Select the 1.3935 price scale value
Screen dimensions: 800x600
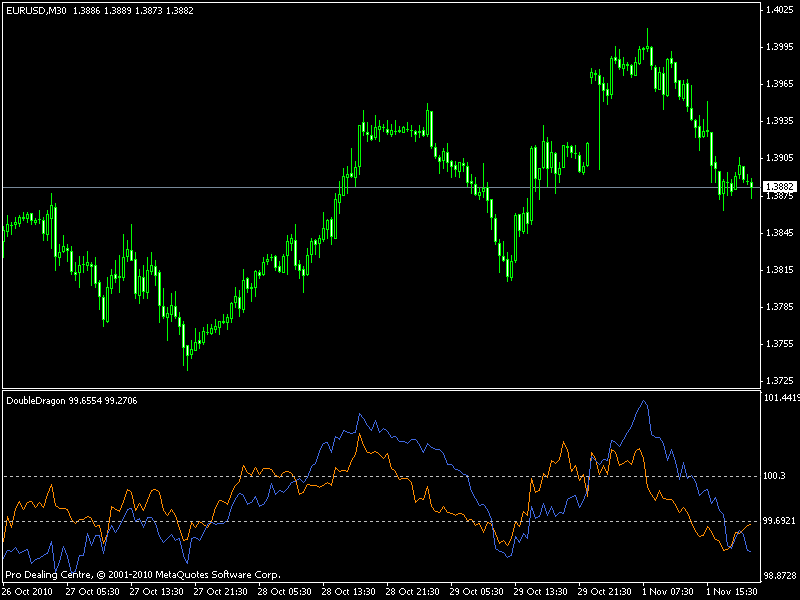click(779, 121)
